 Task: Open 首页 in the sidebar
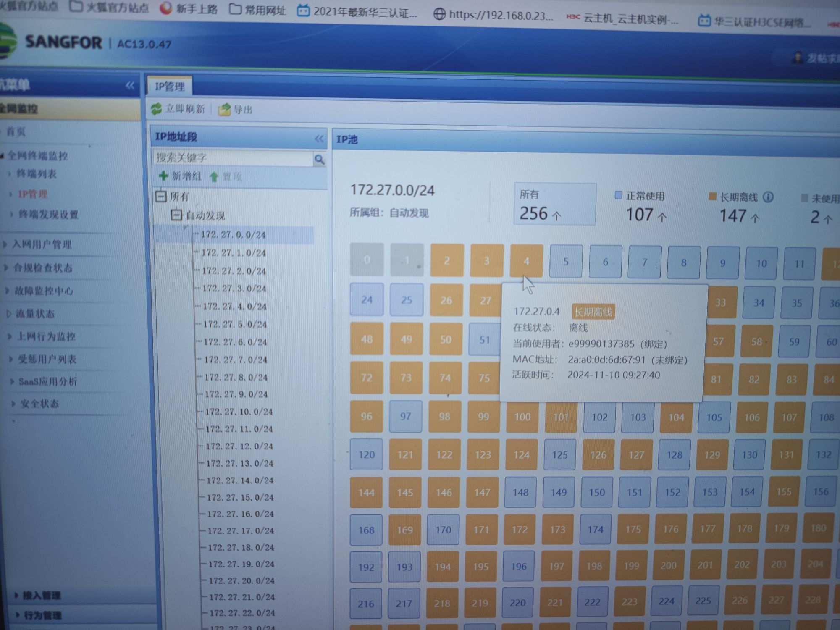click(16, 131)
